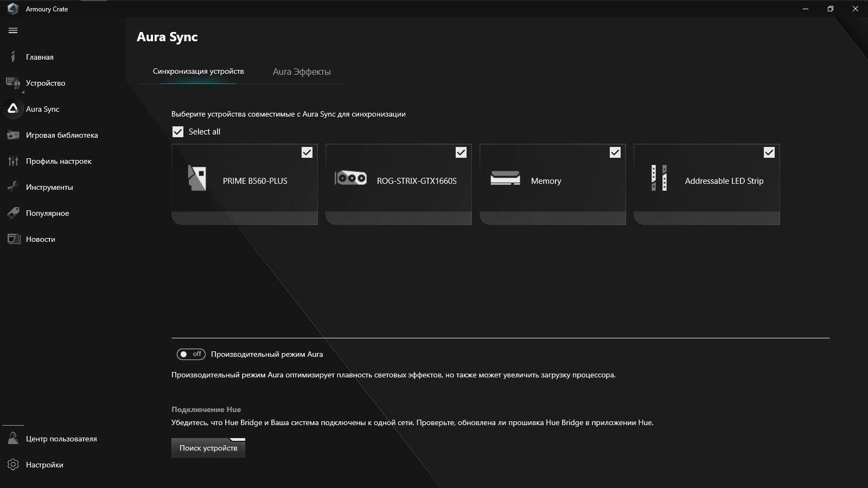Viewport: 868px width, 488px height.
Task: Click the Aura Sync page title
Action: tap(167, 37)
